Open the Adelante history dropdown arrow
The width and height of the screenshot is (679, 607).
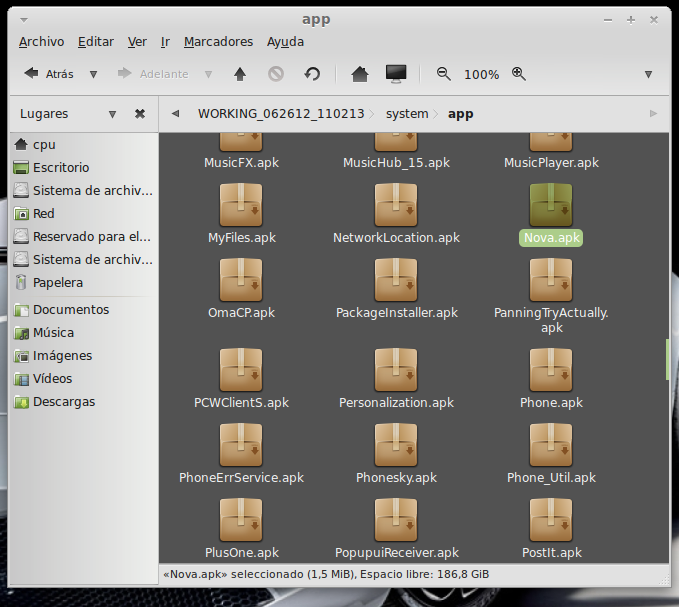point(208,74)
